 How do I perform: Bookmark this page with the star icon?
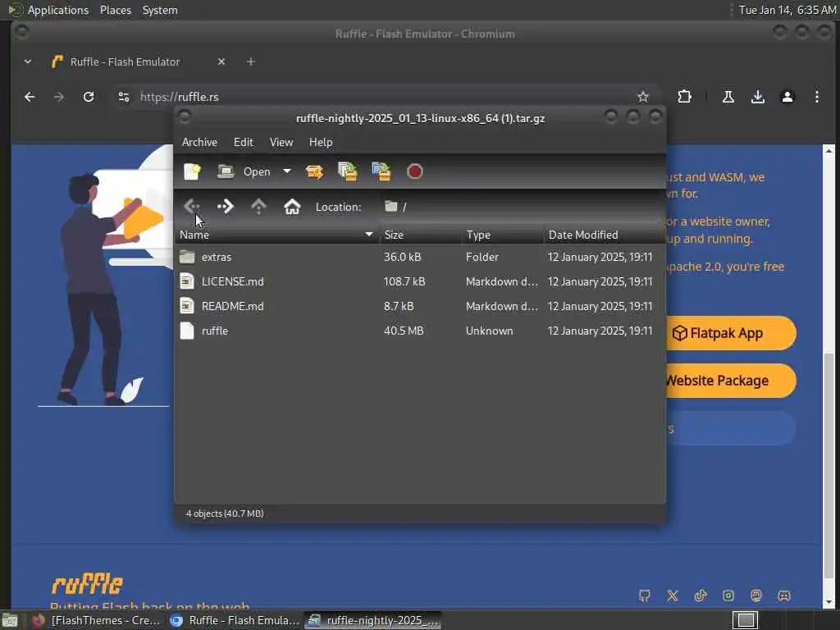click(643, 97)
